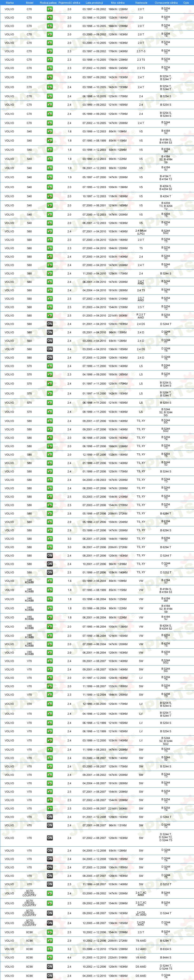Click petrol icon in S80 2.8 row
Viewport: 194px width, 980px height.
pyautogui.click(x=50, y=514)
